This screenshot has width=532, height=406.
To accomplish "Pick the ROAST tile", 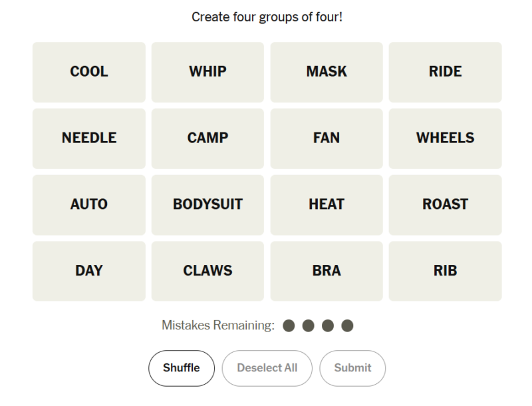I will pos(445,204).
